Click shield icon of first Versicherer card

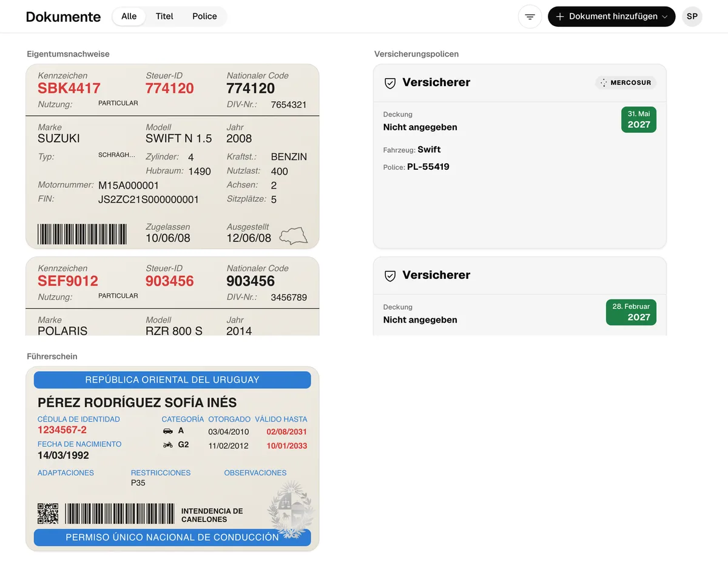[x=390, y=83]
